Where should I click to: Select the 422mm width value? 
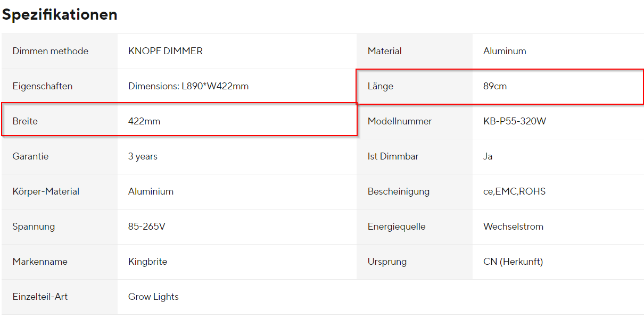pyautogui.click(x=144, y=121)
